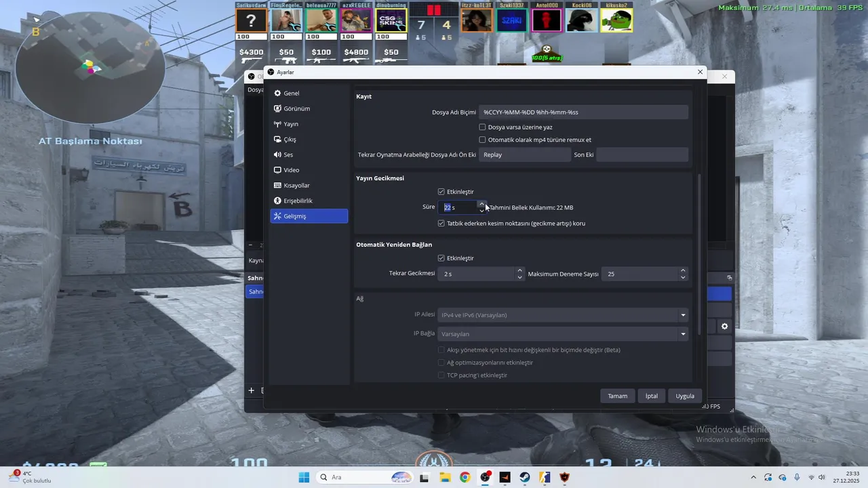Image resolution: width=868 pixels, height=488 pixels.
Task: Close the OBS main window behind the dialog
Action: point(724,77)
